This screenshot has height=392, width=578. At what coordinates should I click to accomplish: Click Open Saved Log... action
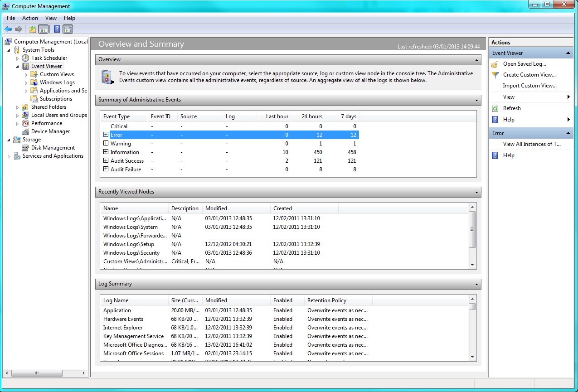(525, 64)
